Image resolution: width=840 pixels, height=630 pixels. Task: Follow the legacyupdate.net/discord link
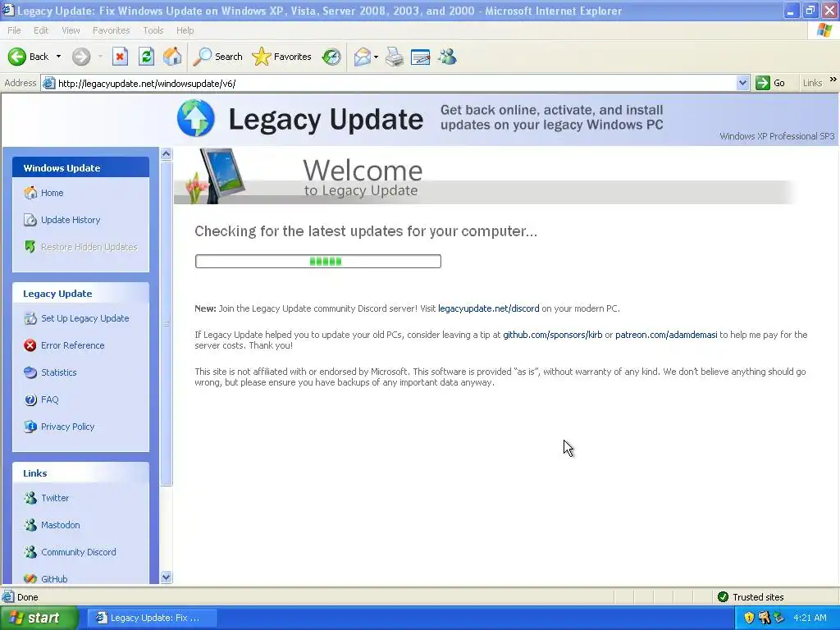(x=489, y=308)
